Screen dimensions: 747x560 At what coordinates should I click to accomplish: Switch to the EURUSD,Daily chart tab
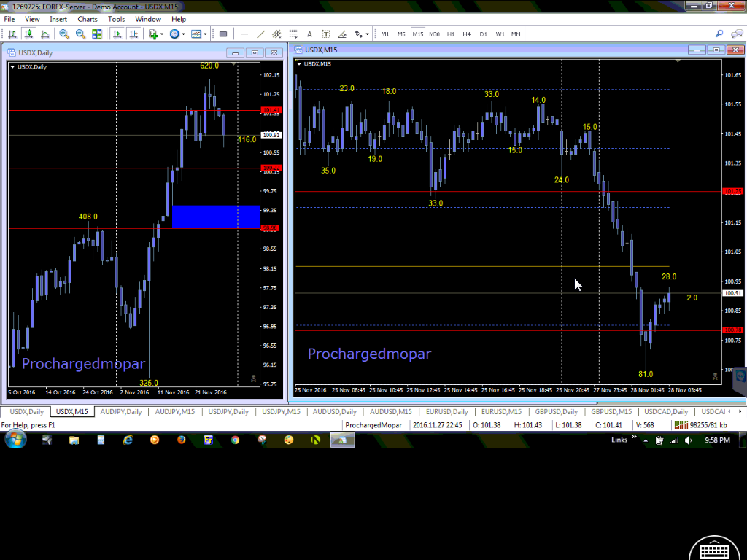coord(447,411)
